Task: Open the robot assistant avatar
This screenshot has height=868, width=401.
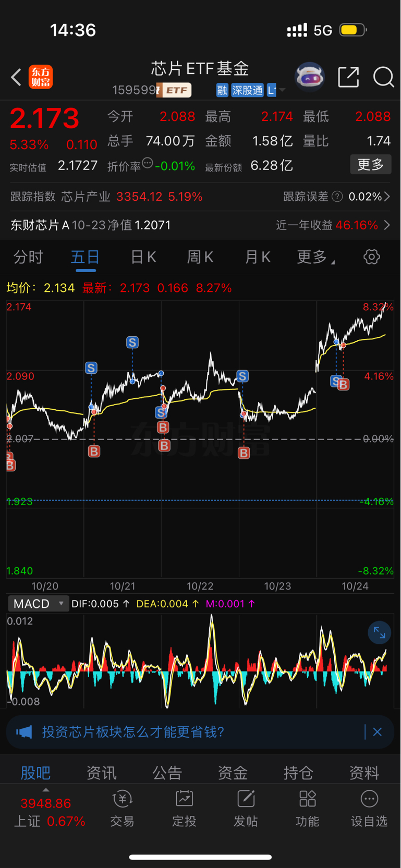Action: pos(310,77)
